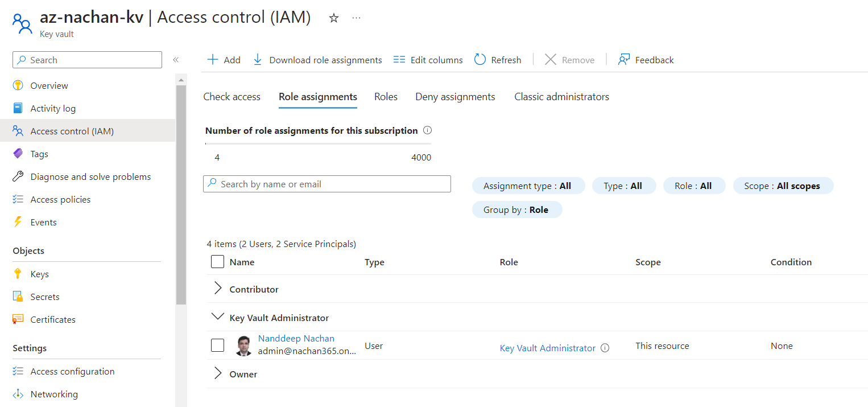Viewport: 868px width, 407px height.
Task: Switch to the Deny assignments tab
Action: [x=455, y=97]
